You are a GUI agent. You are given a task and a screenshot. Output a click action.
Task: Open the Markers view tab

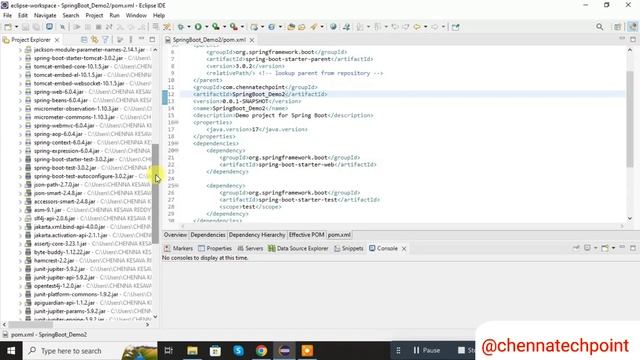(x=178, y=248)
